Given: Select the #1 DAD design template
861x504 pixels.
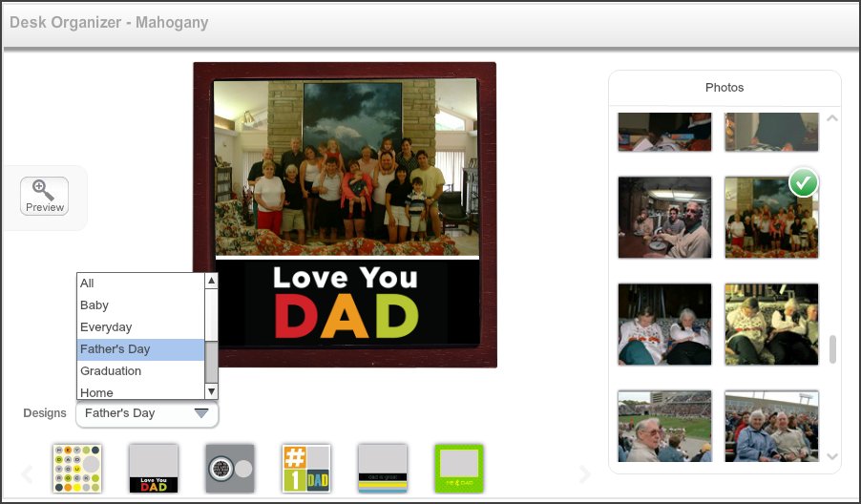Looking at the screenshot, I should pyautogui.click(x=306, y=468).
